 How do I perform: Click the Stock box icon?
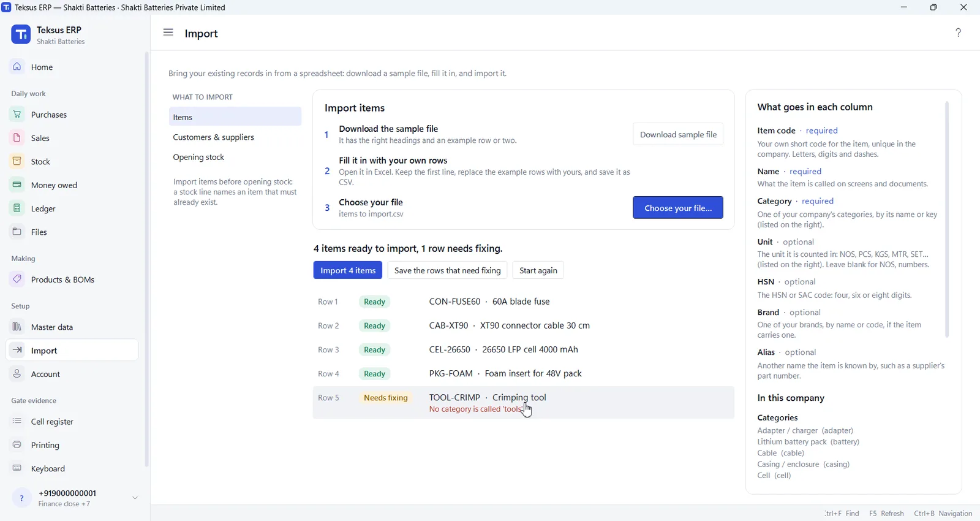pyautogui.click(x=17, y=161)
